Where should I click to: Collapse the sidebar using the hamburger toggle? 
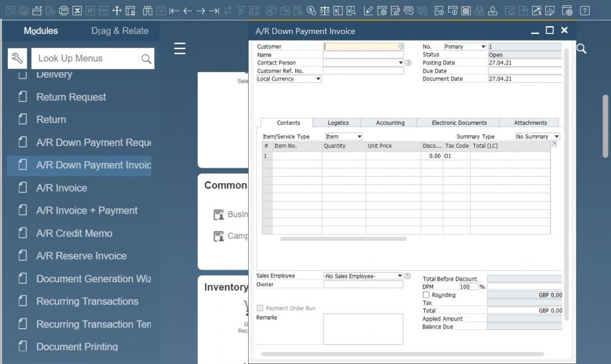click(x=180, y=50)
